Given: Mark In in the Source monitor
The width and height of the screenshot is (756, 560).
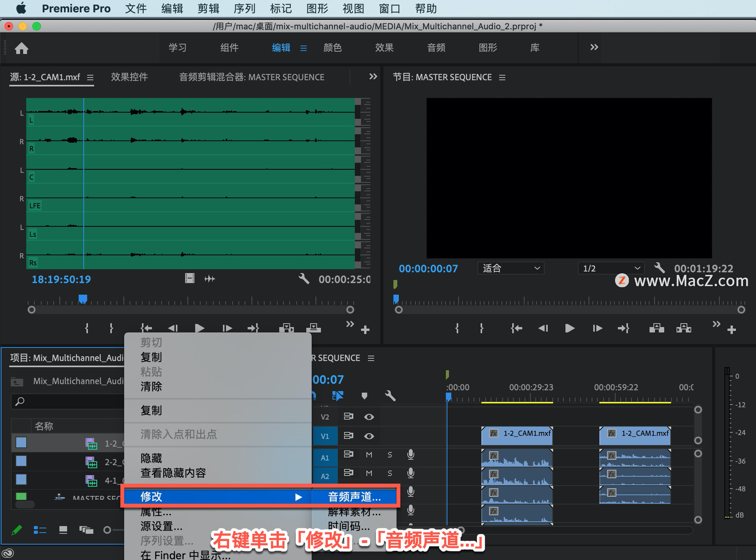Looking at the screenshot, I should 87,328.
